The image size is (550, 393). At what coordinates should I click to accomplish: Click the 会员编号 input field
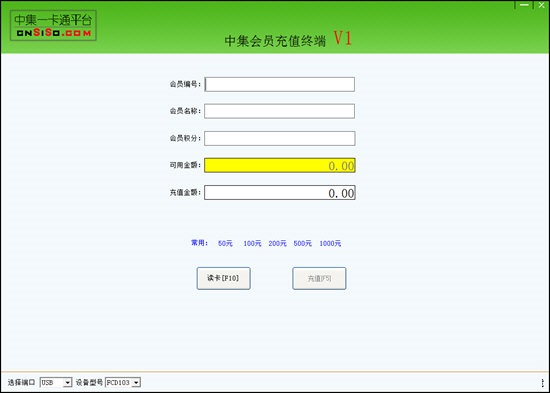(x=280, y=84)
